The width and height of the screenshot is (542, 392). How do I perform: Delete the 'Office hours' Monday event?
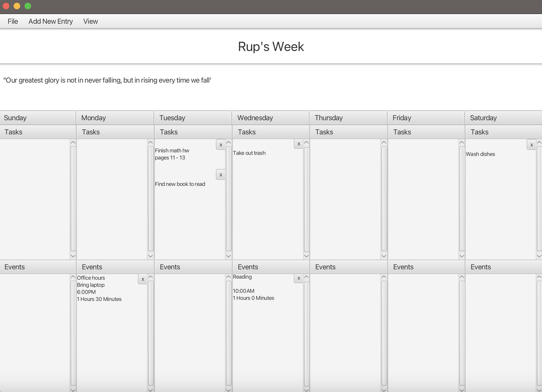143,279
